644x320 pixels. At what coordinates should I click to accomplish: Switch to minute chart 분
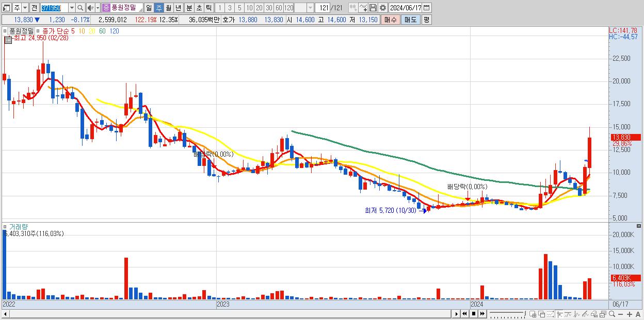(189, 8)
